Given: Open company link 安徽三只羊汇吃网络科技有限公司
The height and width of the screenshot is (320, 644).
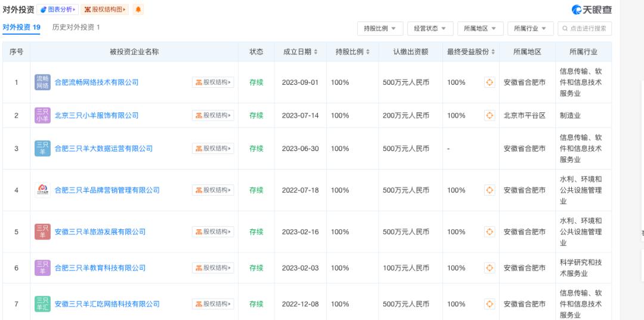Looking at the screenshot, I should (107, 304).
